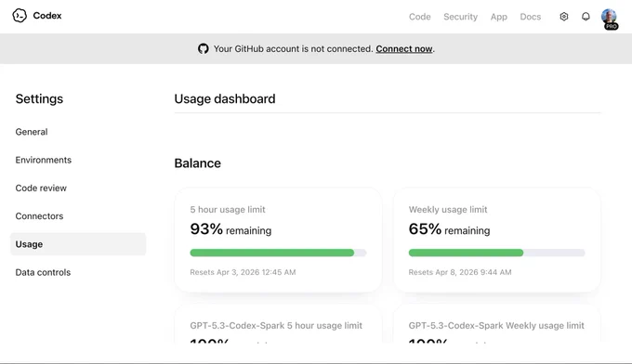Viewport: 632px width, 364px height.
Task: Go to the Security navigation item
Action: [x=460, y=17]
